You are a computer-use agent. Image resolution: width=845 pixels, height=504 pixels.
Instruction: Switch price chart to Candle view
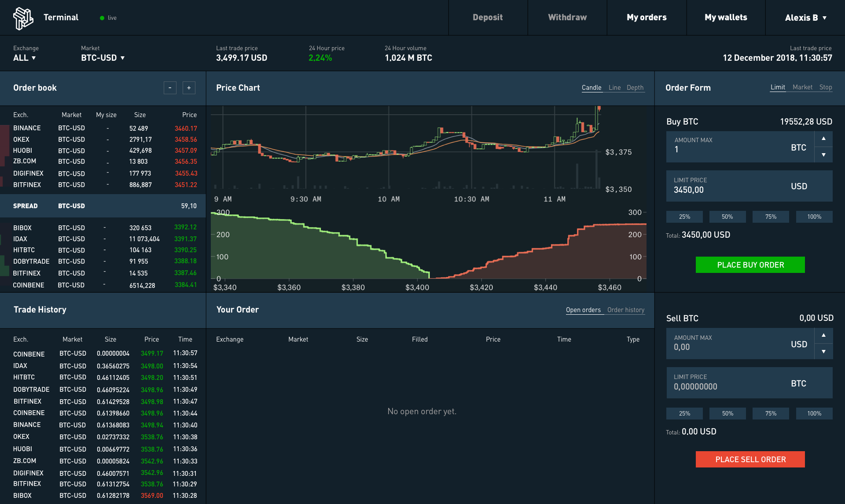click(591, 88)
